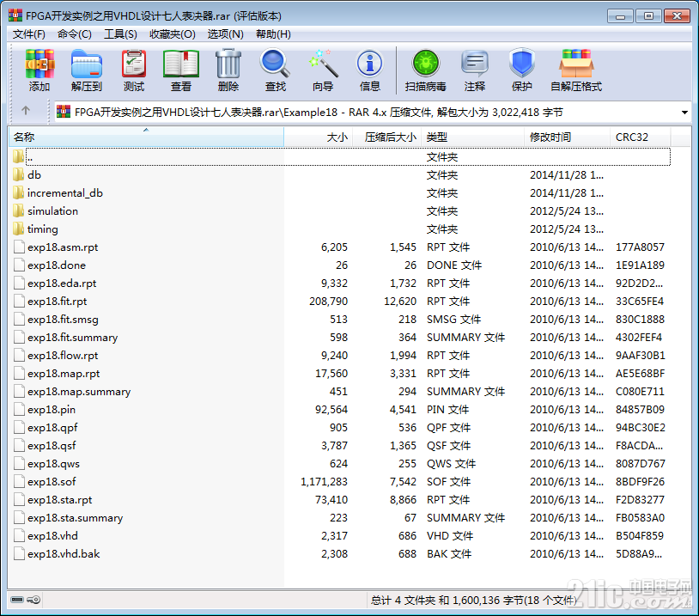Select the exp18.done file

56,265
